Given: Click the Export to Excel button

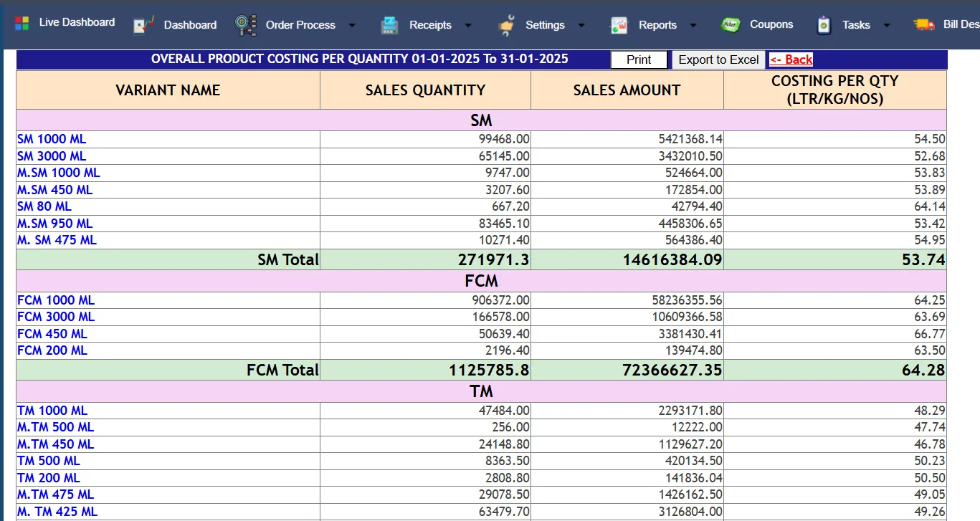Looking at the screenshot, I should click(x=718, y=59).
